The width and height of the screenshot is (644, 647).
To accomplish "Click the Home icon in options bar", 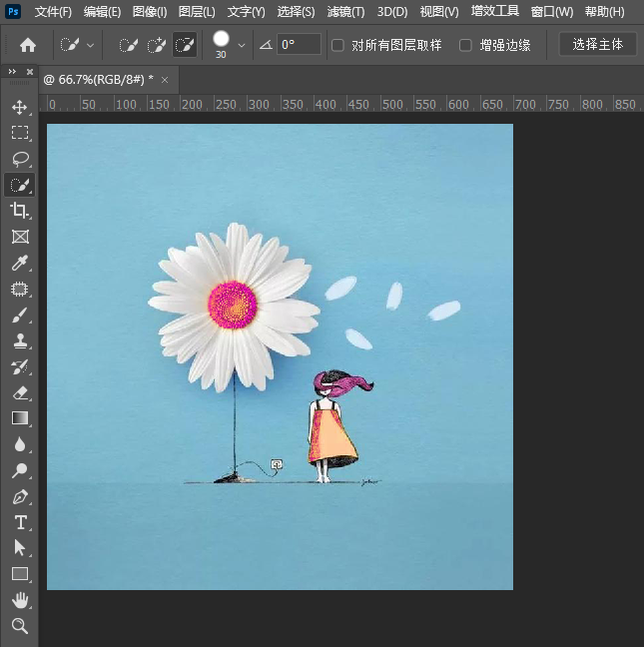I will (28, 45).
